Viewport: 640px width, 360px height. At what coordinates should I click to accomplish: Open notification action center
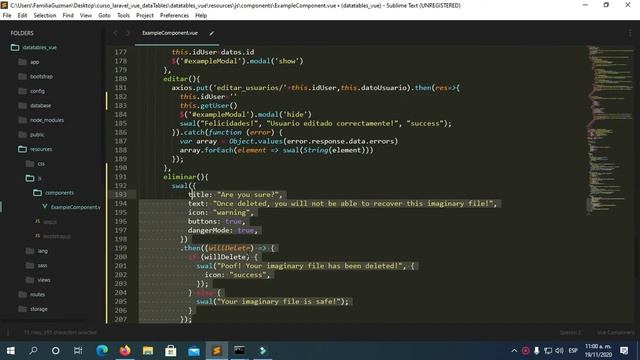pyautogui.click(x=624, y=351)
